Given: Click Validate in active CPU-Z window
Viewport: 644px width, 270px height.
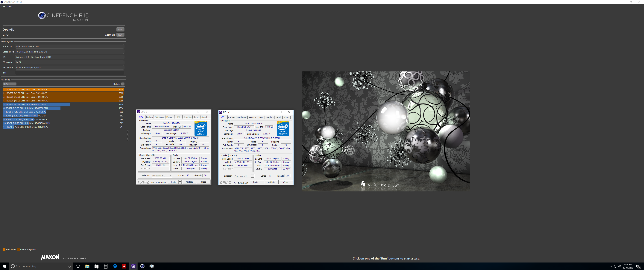Looking at the screenshot, I should pyautogui.click(x=271, y=182).
